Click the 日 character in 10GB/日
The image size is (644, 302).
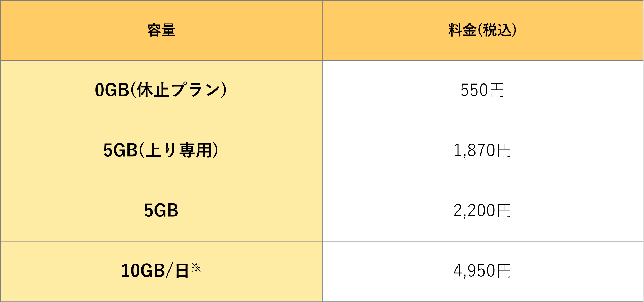click(x=182, y=271)
